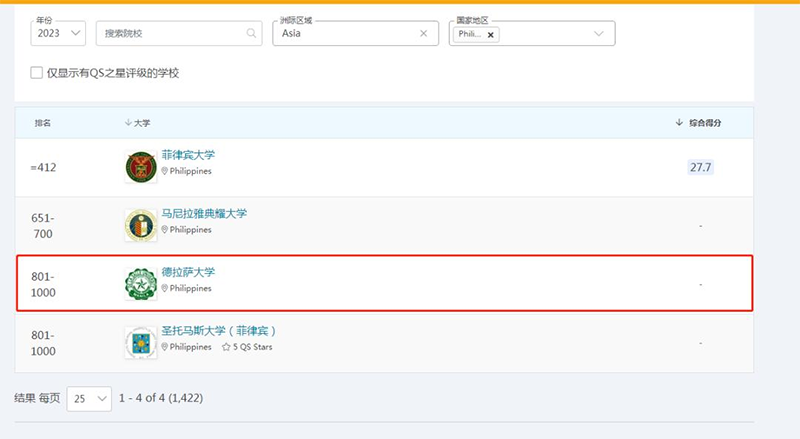Click the Asia region field
The height and width of the screenshot is (439, 800).
[x=356, y=33]
